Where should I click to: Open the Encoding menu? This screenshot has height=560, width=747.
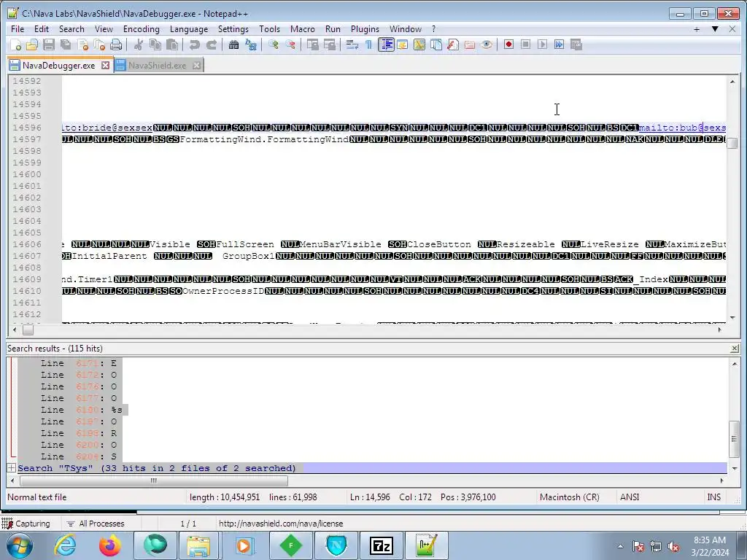point(142,29)
